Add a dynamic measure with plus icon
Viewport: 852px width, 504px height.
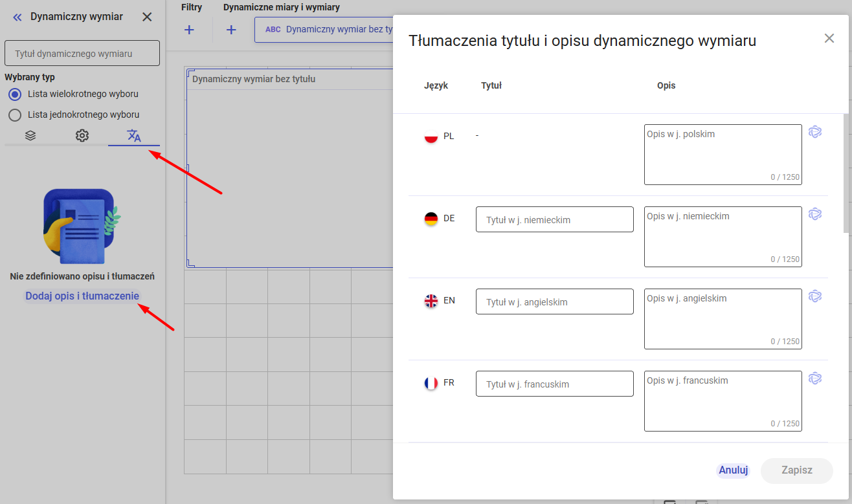[x=231, y=30]
